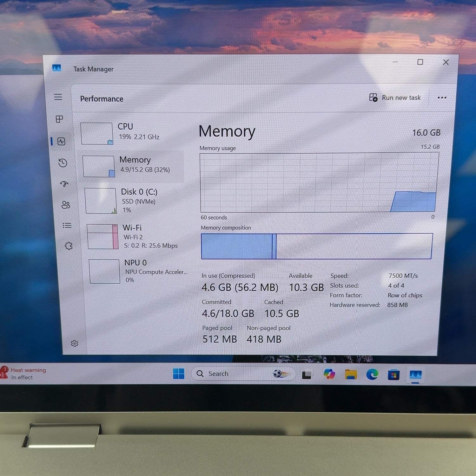Image resolution: width=476 pixels, height=476 pixels.
Task: Click the Hardware reserved value 858 MB
Action: tap(397, 305)
